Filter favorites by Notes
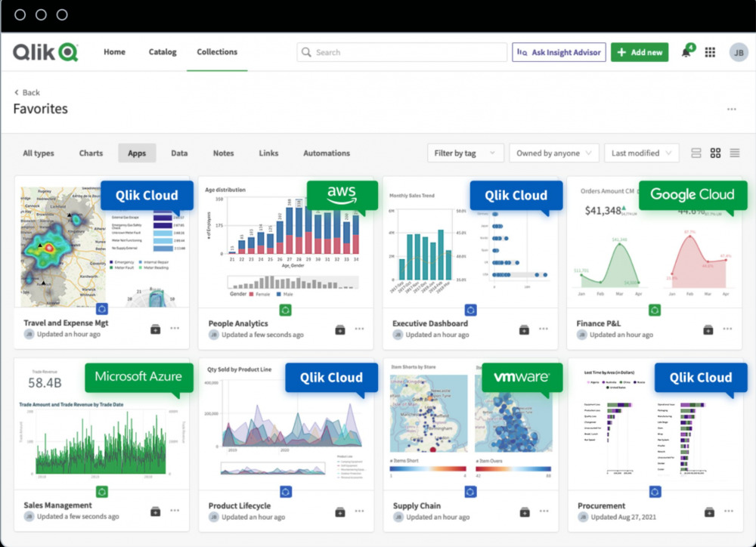The height and width of the screenshot is (547, 756). pos(223,153)
